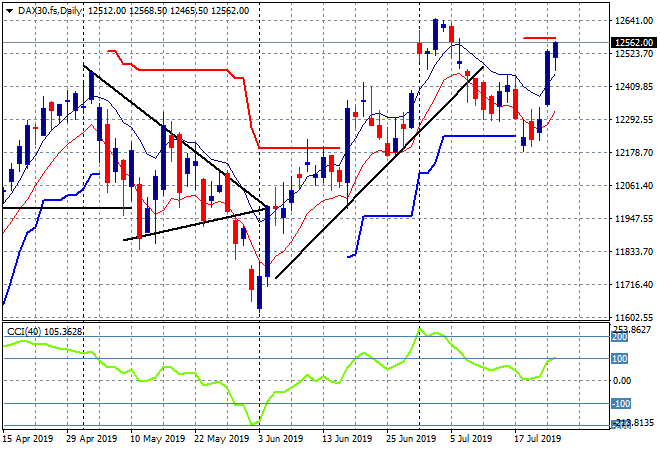Select the descending black trendline from April

click(x=175, y=136)
